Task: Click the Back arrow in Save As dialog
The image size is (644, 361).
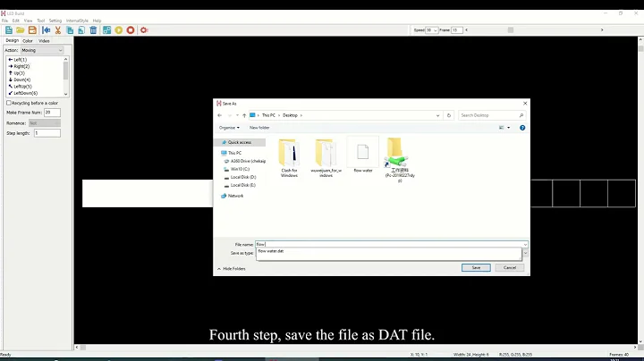Action: [220, 115]
